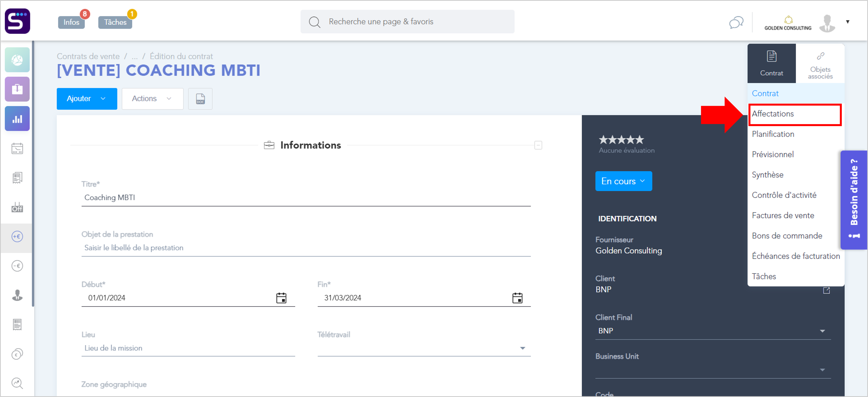The width and height of the screenshot is (868, 397).
Task: Open the person contacts sidebar icon
Action: (x=17, y=295)
